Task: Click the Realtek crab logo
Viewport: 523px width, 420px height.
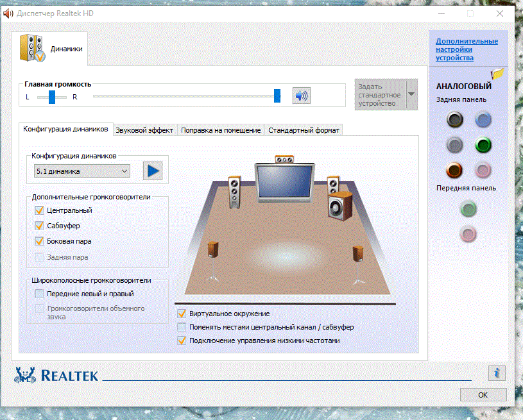Action: (x=25, y=375)
